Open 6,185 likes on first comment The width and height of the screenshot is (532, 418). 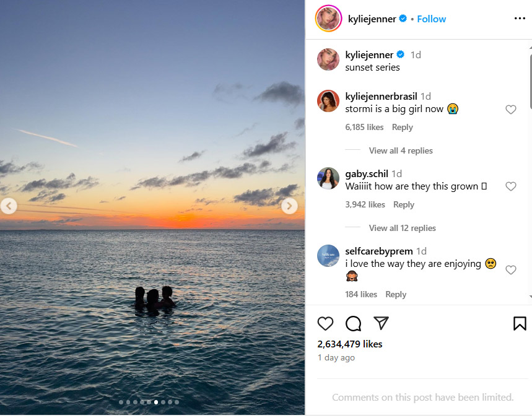click(364, 127)
